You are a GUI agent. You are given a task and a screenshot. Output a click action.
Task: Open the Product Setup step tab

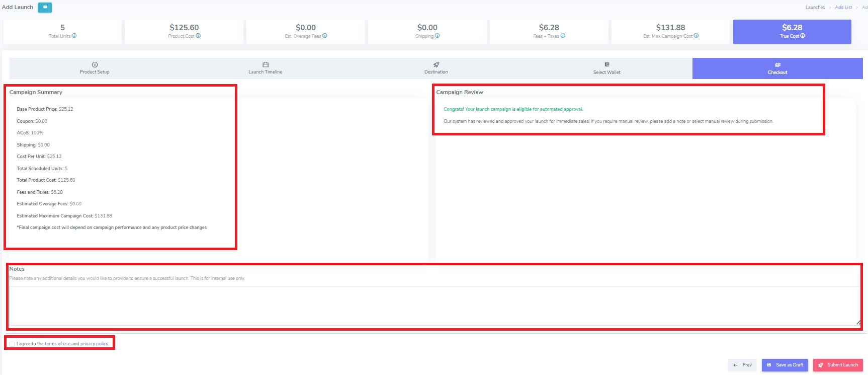click(x=95, y=68)
